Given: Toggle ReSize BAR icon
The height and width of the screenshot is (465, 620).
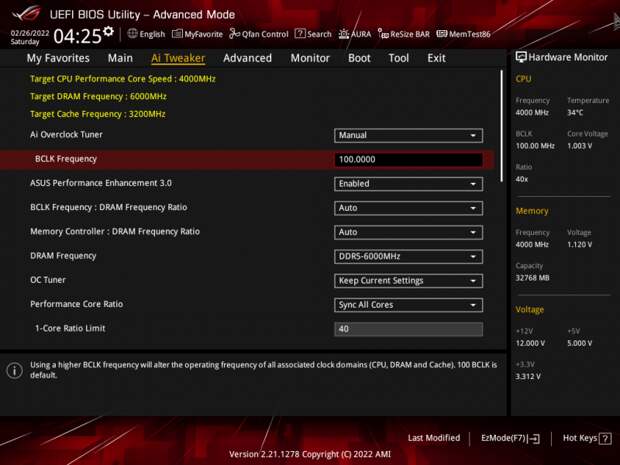Looking at the screenshot, I should 383,34.
